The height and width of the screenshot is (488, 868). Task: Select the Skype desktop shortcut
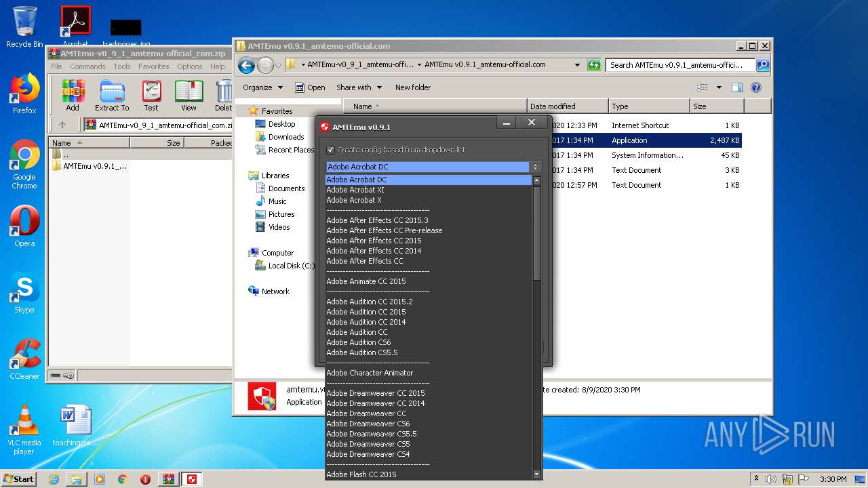(x=24, y=293)
